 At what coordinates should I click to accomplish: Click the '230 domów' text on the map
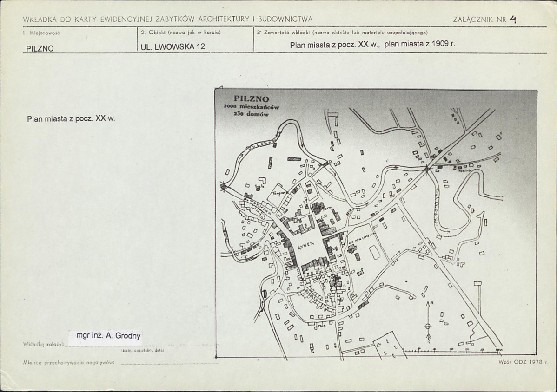[251, 114]
